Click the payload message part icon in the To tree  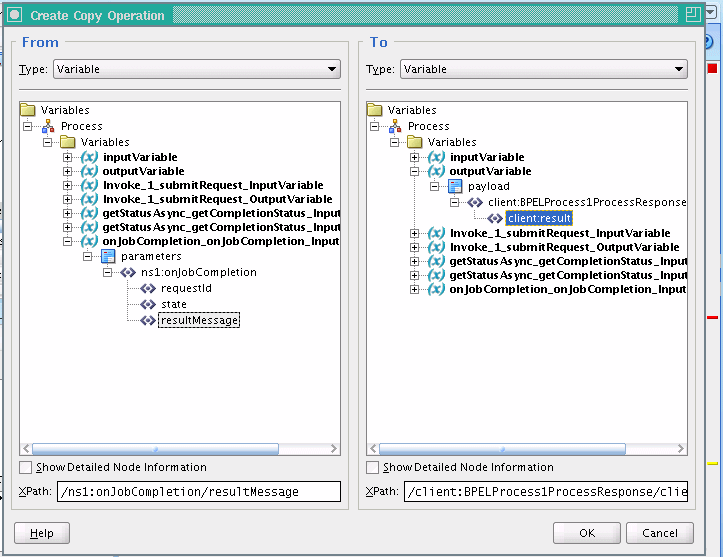pos(455,186)
